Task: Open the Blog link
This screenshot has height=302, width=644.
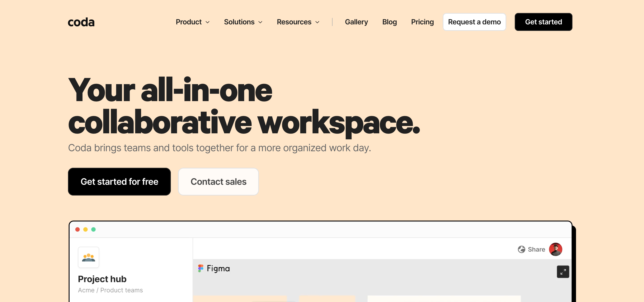Action: coord(390,22)
